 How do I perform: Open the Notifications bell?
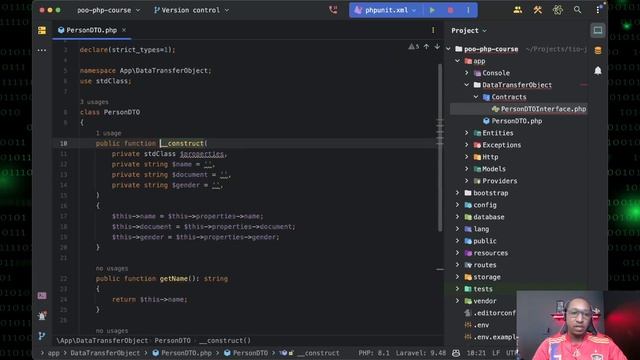point(598,71)
